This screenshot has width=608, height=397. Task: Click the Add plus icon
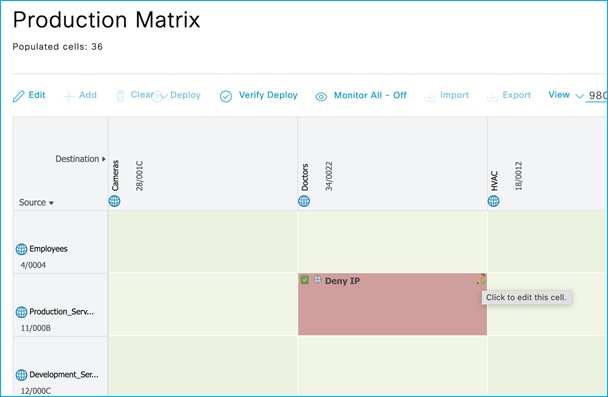(x=69, y=96)
